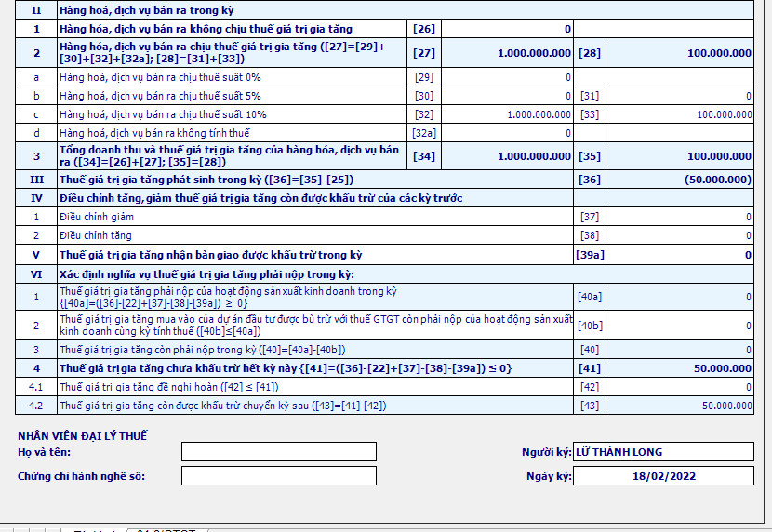This screenshot has width=772, height=532.
Task: Select the value cell for indicator [26]
Action: point(507,29)
